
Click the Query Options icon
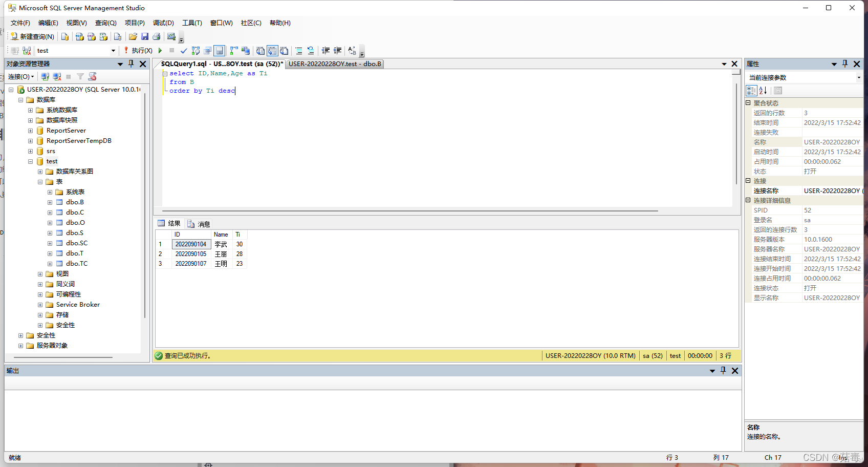[x=207, y=51]
